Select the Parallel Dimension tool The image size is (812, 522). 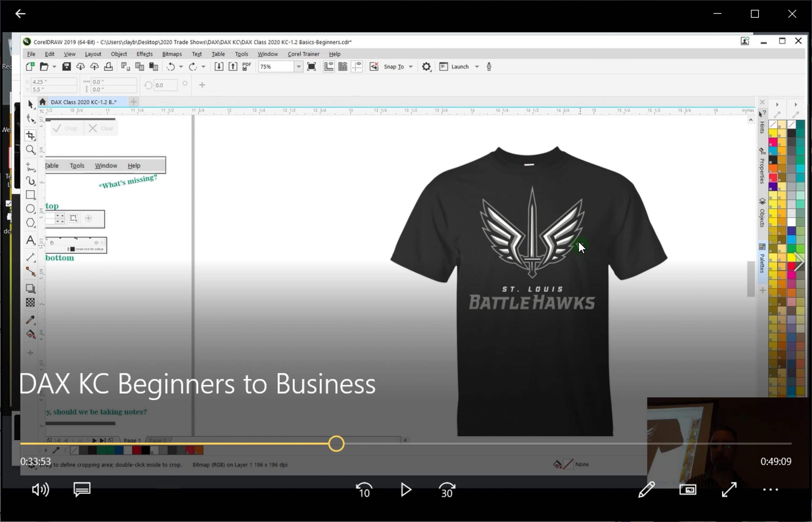point(30,257)
